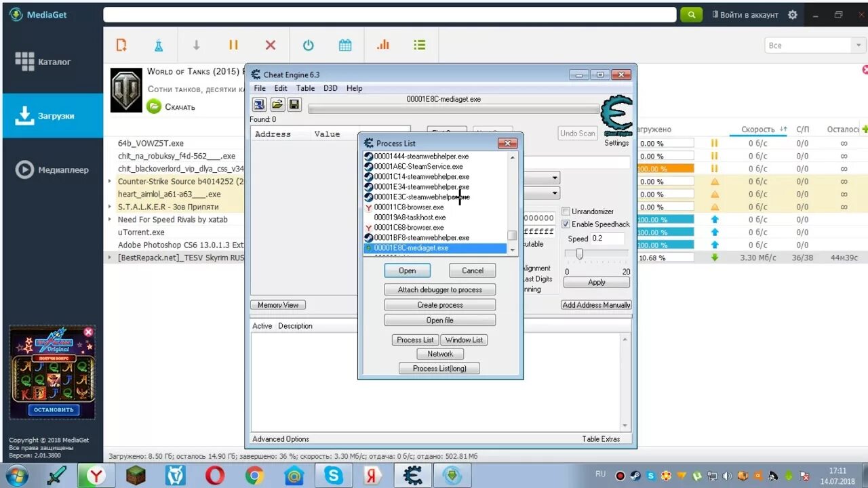
Task: Switch to Каталог section in MediaGet
Action: coord(53,62)
